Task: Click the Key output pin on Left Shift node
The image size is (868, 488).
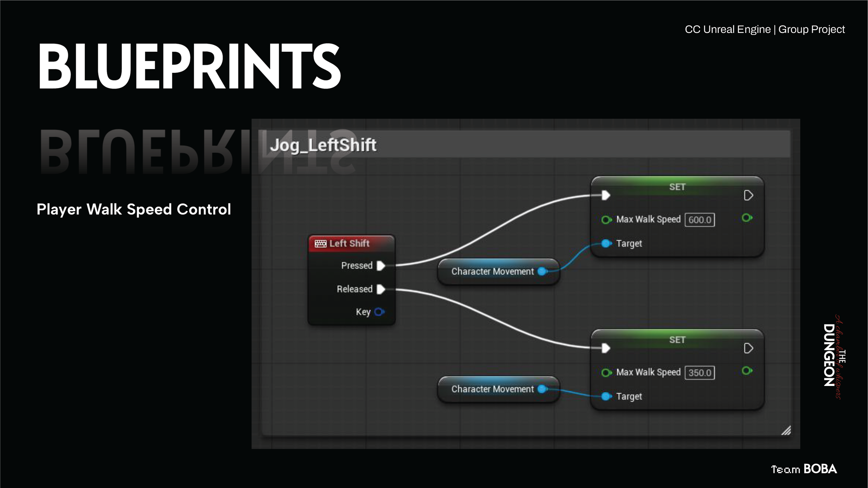Action: pyautogui.click(x=379, y=312)
